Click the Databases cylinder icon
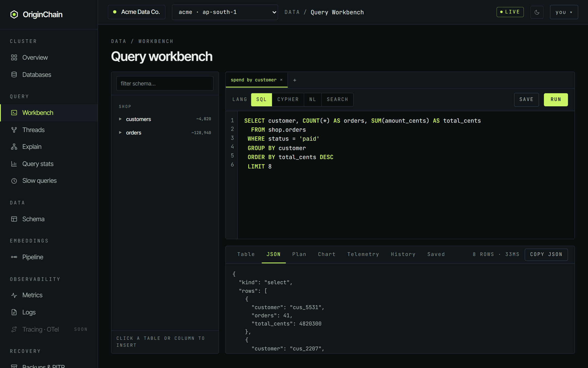 (x=14, y=75)
